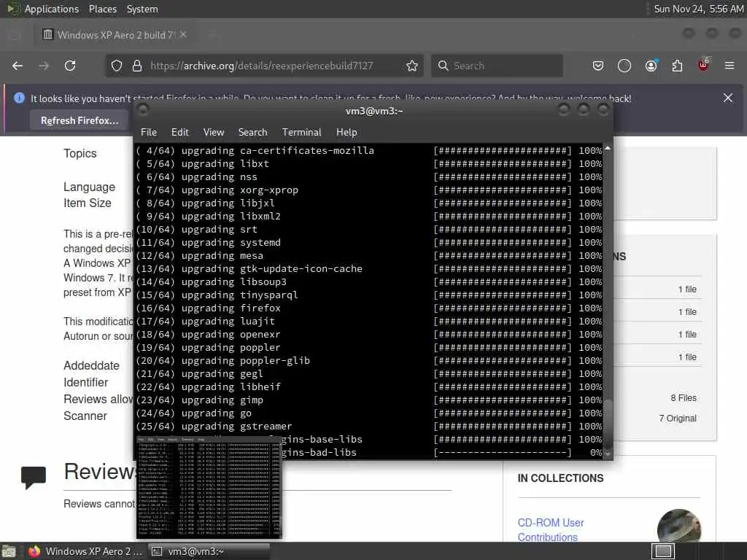747x560 pixels.
Task: Click the terminal window preview thumbnail
Action: pos(209,487)
